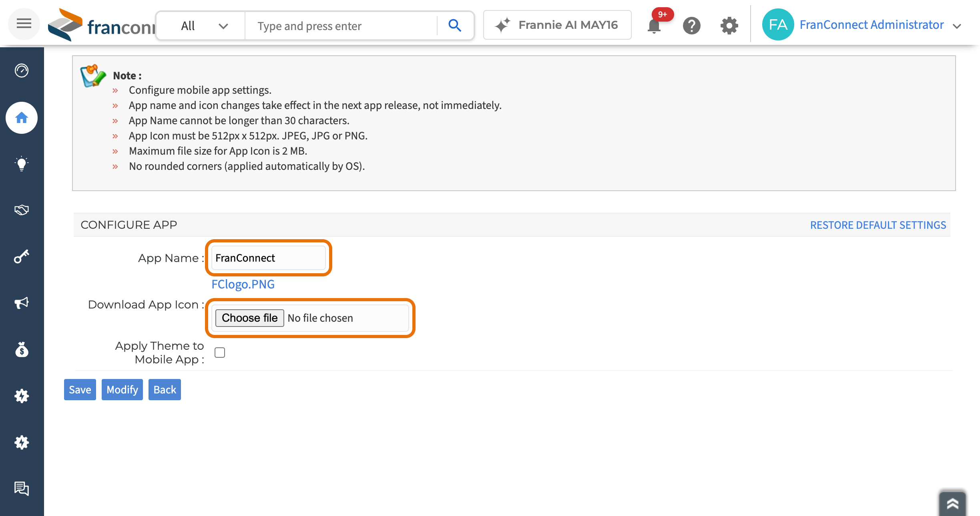Click the search magnifier icon
The height and width of the screenshot is (516, 980).
(455, 26)
